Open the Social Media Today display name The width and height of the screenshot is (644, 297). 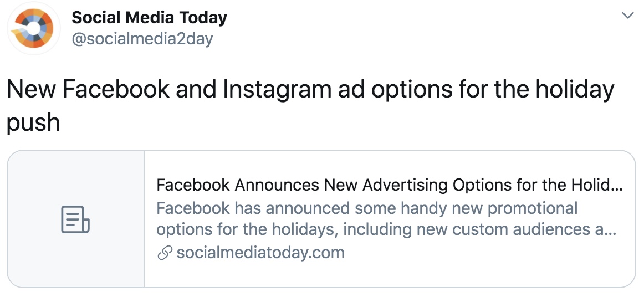[150, 18]
